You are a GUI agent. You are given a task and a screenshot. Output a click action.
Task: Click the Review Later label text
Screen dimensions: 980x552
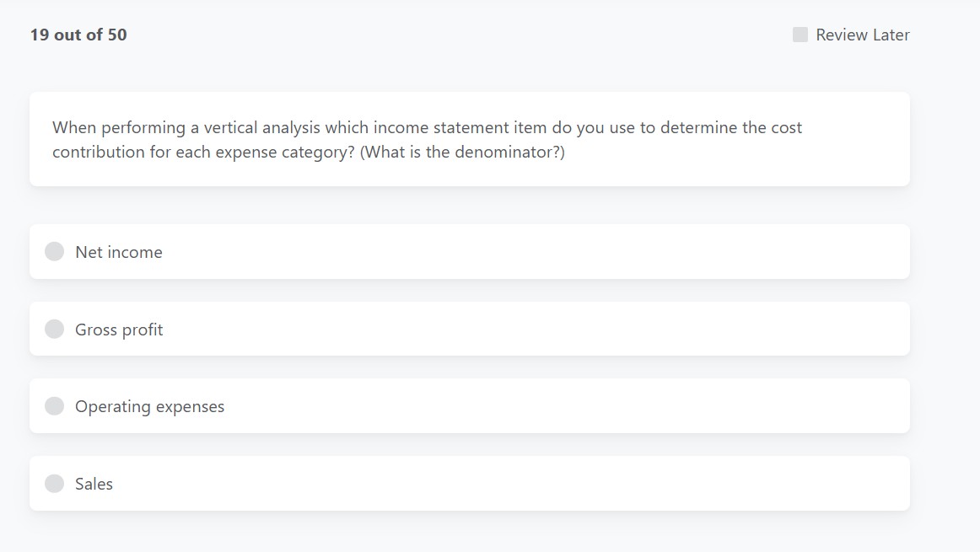click(x=862, y=35)
